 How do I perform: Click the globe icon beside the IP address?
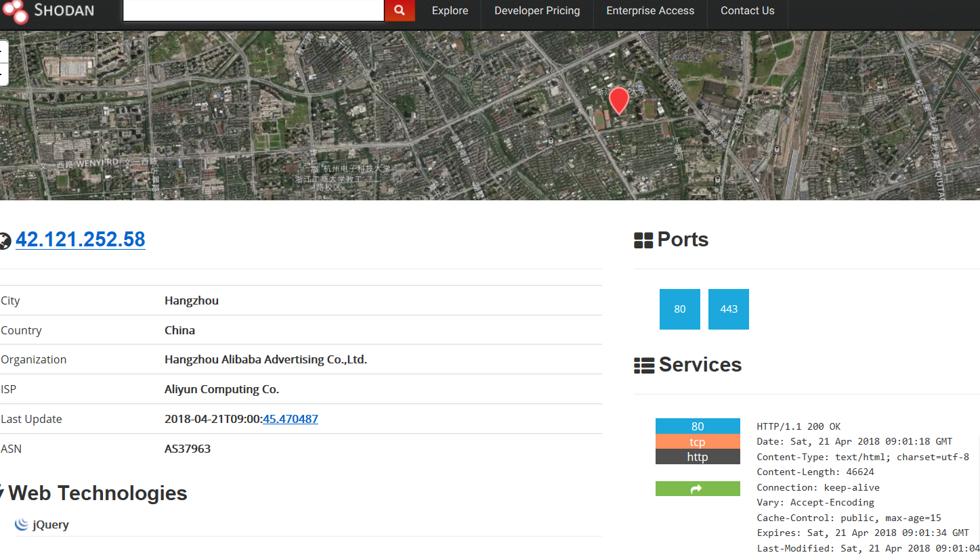5,241
